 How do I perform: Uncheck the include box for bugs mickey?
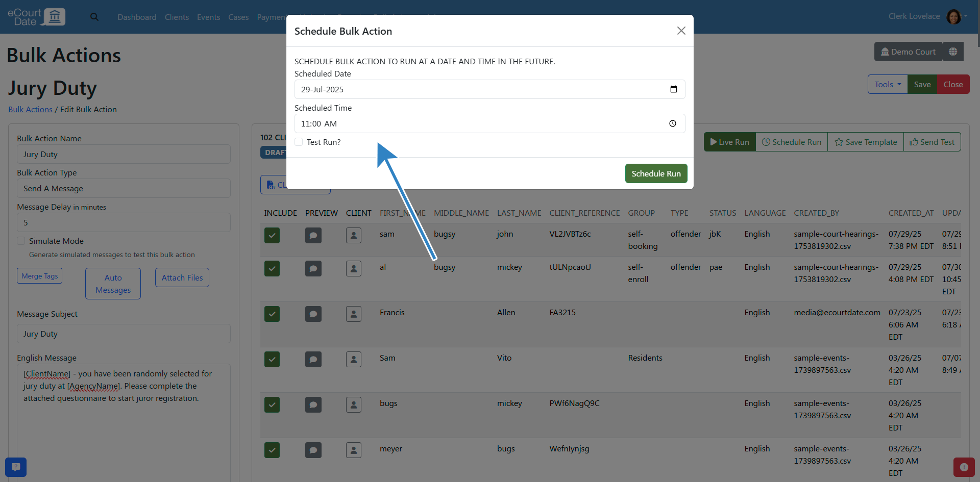click(272, 404)
